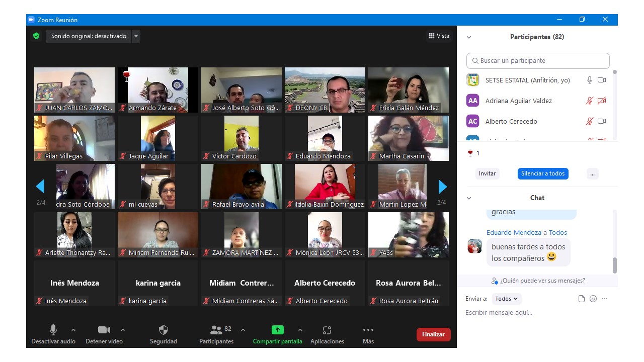Click in Buscar un participante search field

click(x=538, y=60)
